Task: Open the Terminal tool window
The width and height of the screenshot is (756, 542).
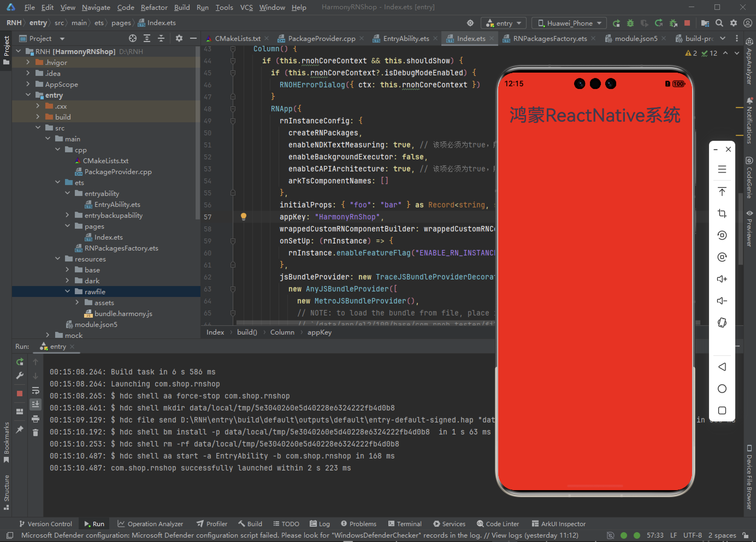Action: click(405, 524)
